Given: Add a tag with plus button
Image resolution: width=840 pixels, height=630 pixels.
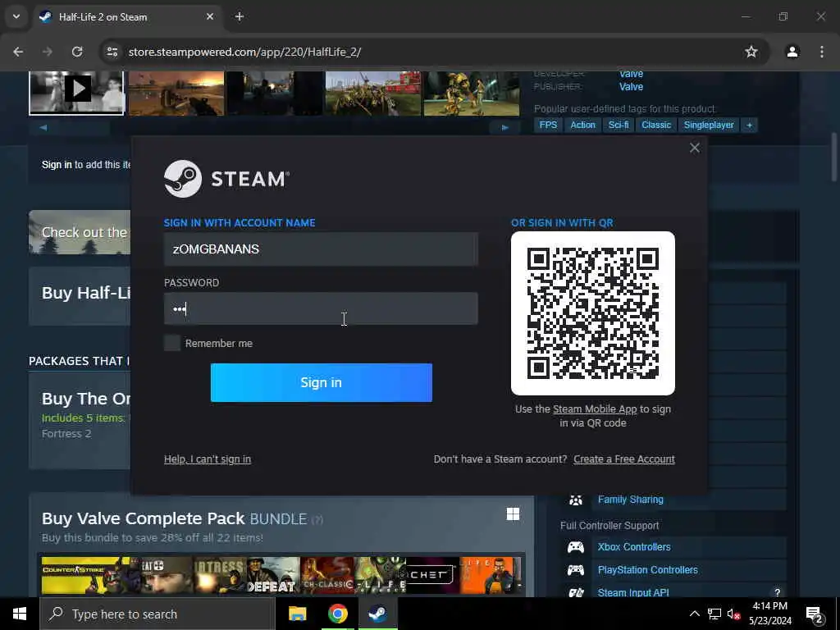Looking at the screenshot, I should tap(749, 125).
